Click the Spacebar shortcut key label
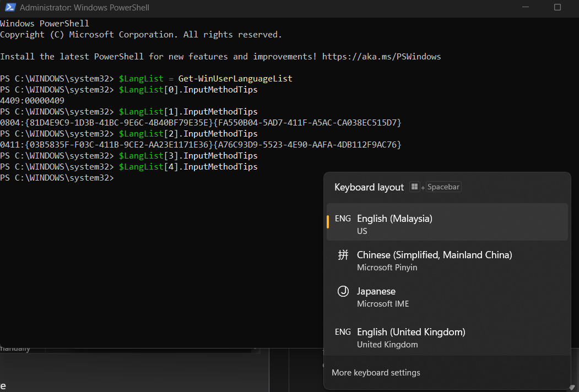The width and height of the screenshot is (579, 392). coord(443,187)
